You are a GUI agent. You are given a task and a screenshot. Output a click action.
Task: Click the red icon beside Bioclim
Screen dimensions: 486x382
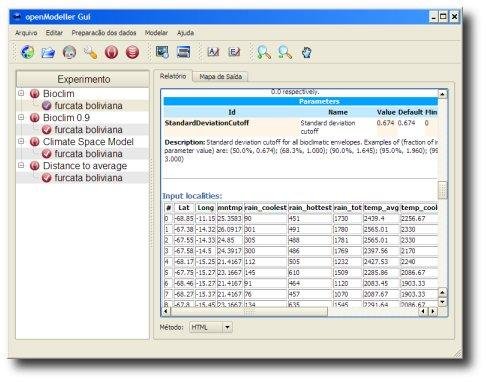[x=35, y=94]
